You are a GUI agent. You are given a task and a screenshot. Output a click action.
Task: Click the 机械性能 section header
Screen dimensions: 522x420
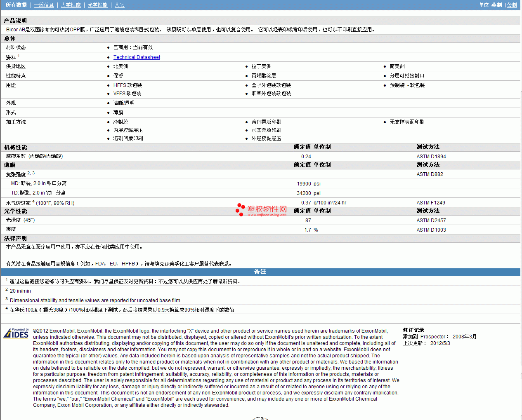16,147
